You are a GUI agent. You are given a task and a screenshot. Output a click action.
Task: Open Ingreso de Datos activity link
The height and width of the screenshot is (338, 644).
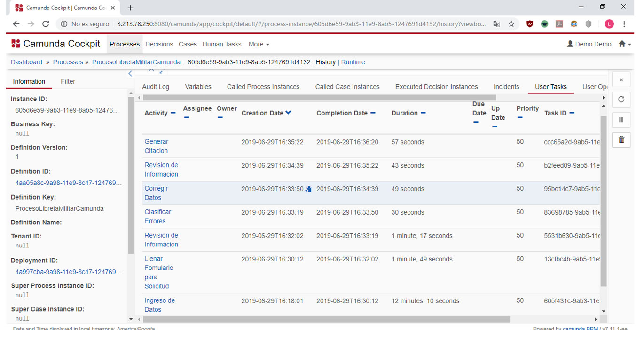click(x=159, y=305)
